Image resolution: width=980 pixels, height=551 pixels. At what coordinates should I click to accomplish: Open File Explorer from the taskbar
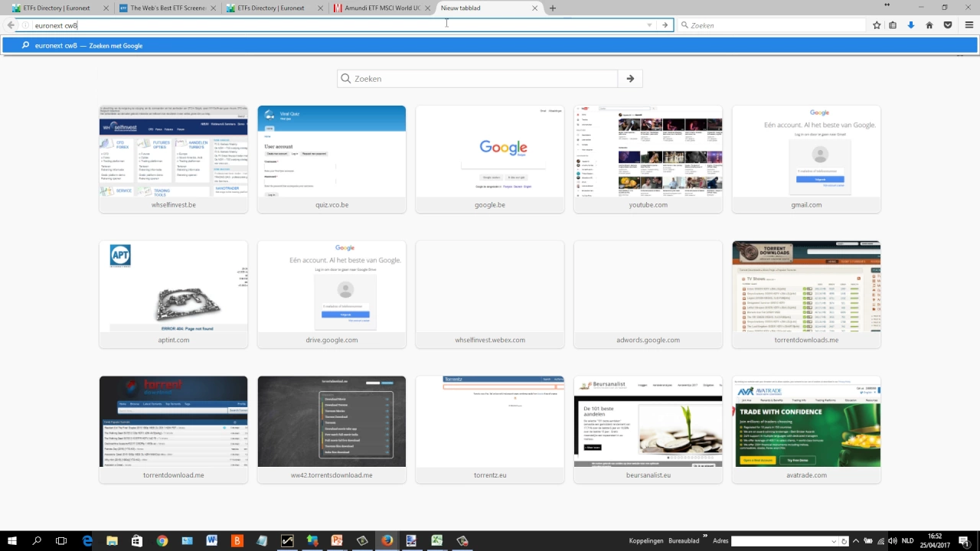coord(112,540)
